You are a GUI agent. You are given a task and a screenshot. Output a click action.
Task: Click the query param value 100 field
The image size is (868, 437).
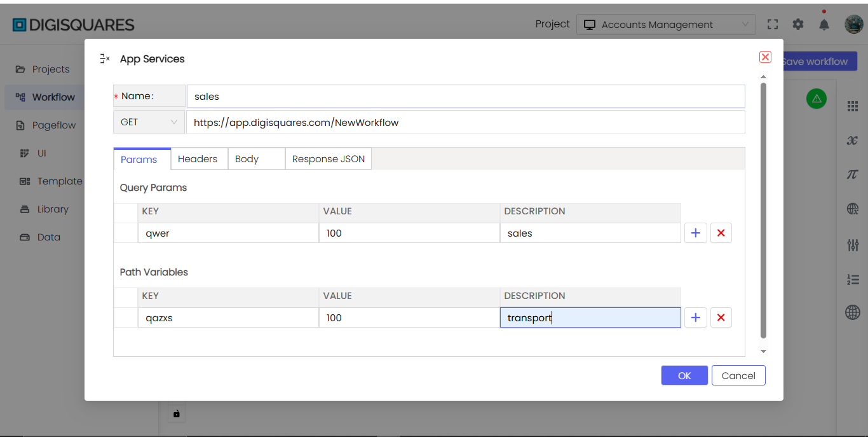point(409,233)
